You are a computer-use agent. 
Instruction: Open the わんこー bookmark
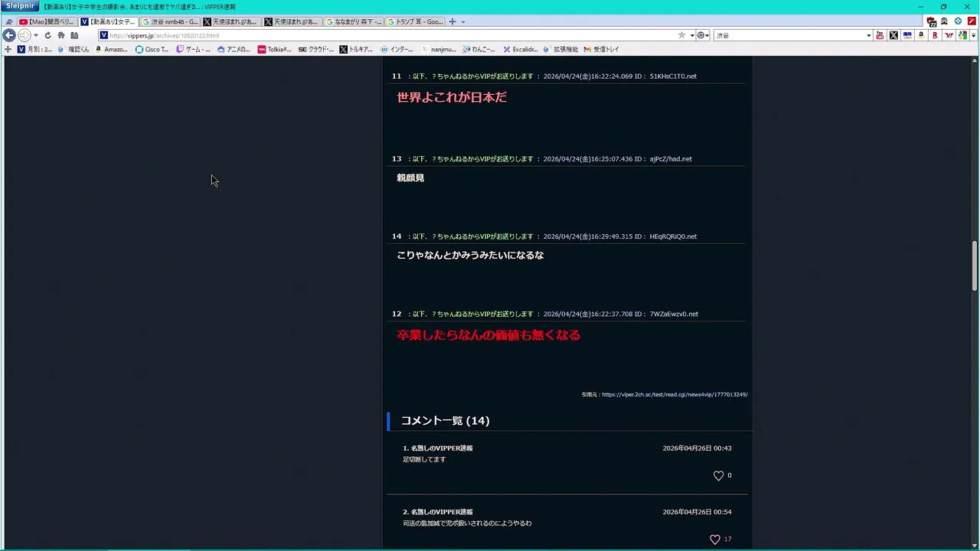[479, 49]
